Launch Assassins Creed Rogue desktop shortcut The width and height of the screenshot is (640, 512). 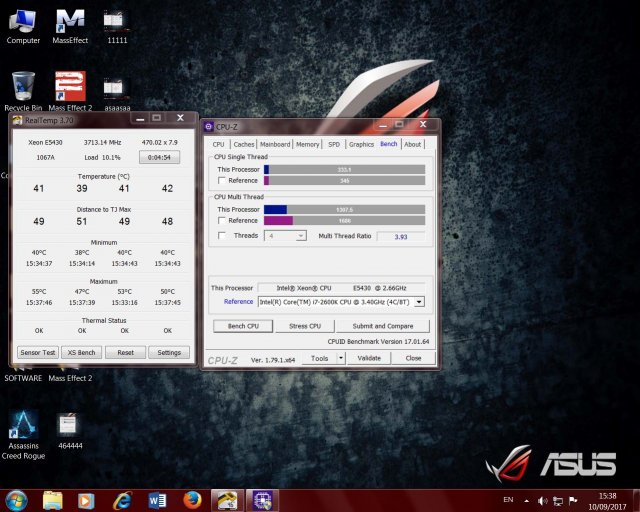point(22,424)
